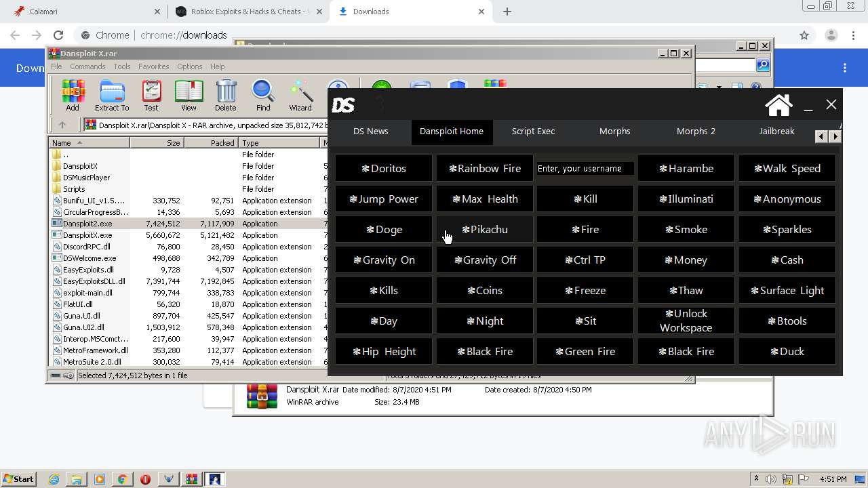Open the Jailbreak tab
The width and height of the screenshot is (868, 488).
point(776,131)
